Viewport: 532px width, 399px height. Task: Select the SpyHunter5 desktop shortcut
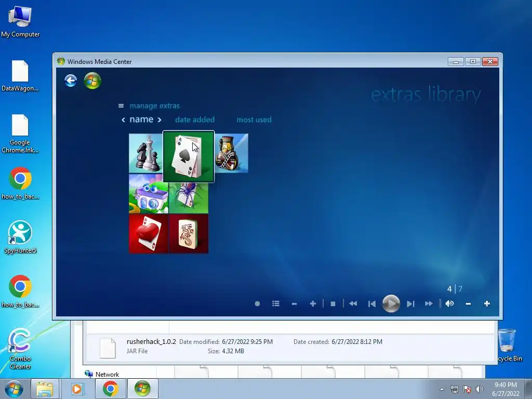point(20,237)
